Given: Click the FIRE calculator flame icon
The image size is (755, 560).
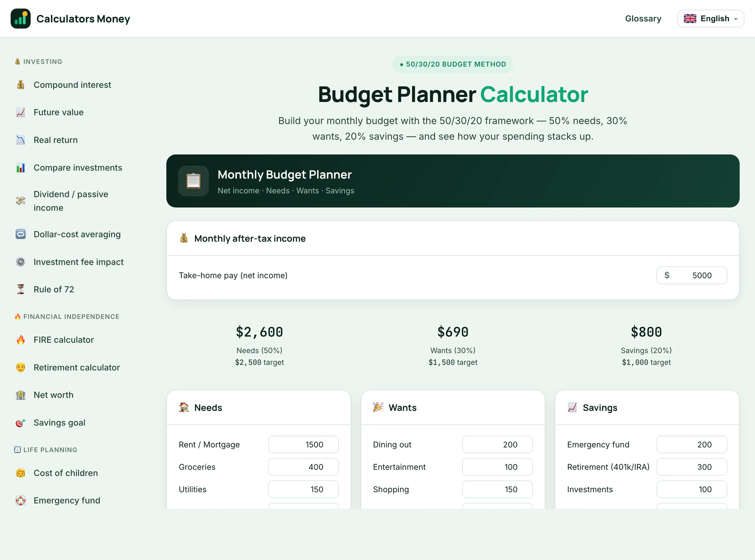Looking at the screenshot, I should pos(21,340).
